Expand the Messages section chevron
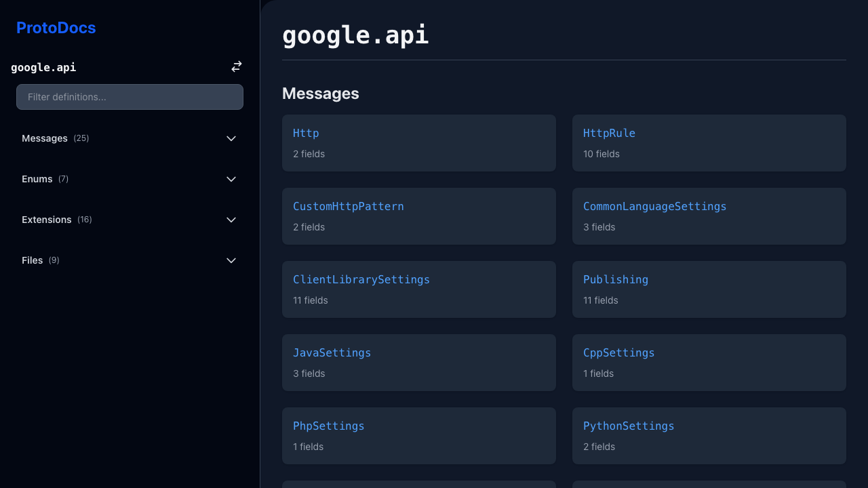Image resolution: width=868 pixels, height=488 pixels. click(231, 138)
